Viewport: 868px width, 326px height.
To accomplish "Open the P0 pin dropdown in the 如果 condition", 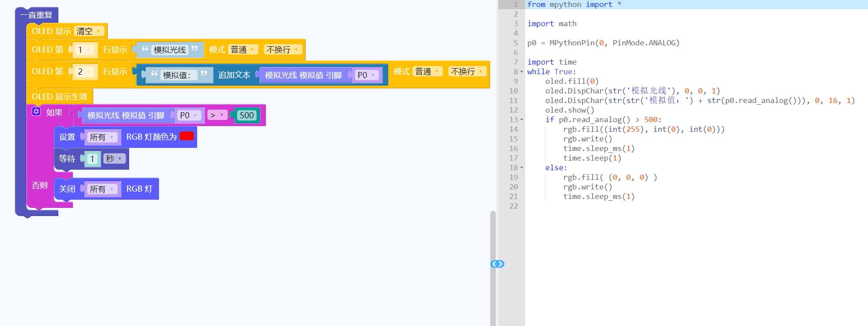I will tap(189, 115).
